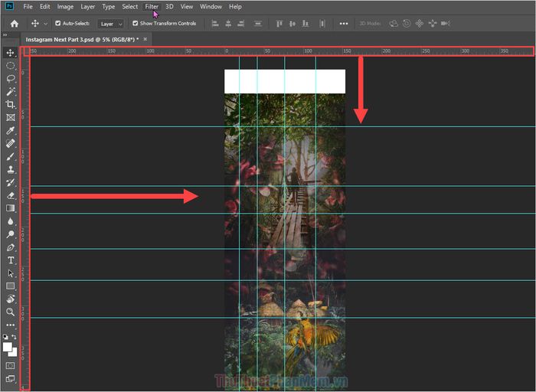Select the Brush tool
Screen dimensions: 536x392
[x=10, y=156]
